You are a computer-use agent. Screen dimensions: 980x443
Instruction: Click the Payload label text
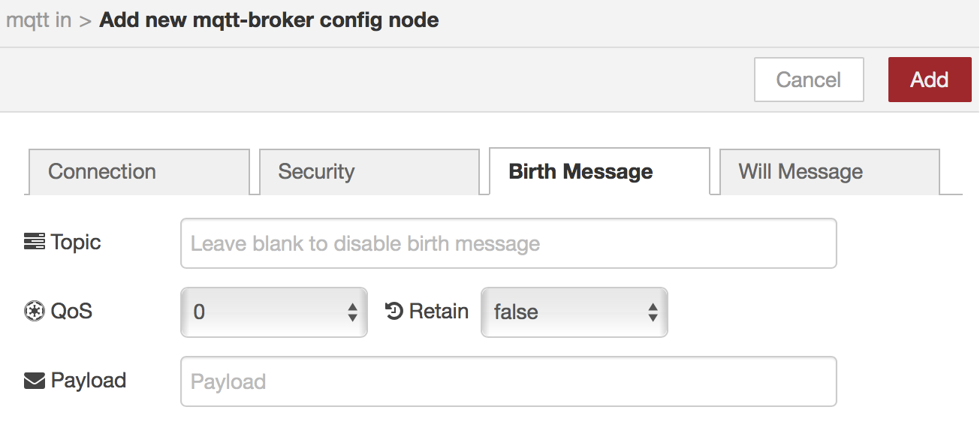89,381
